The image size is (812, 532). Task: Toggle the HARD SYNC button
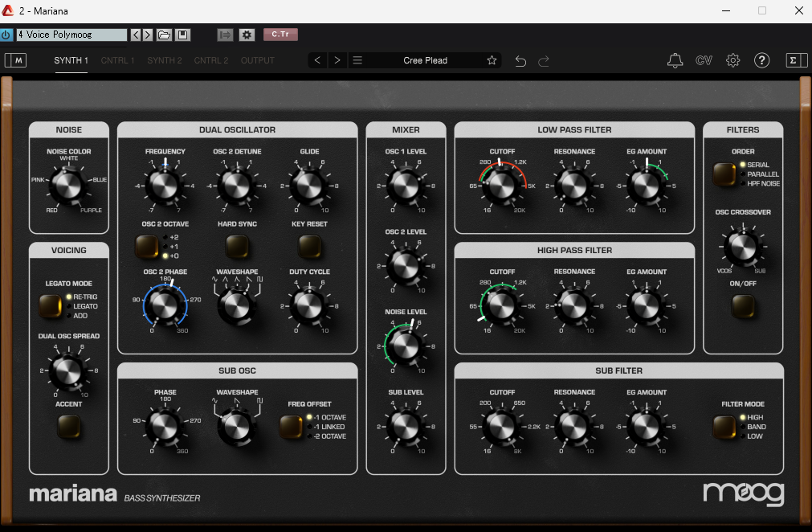pos(237,246)
